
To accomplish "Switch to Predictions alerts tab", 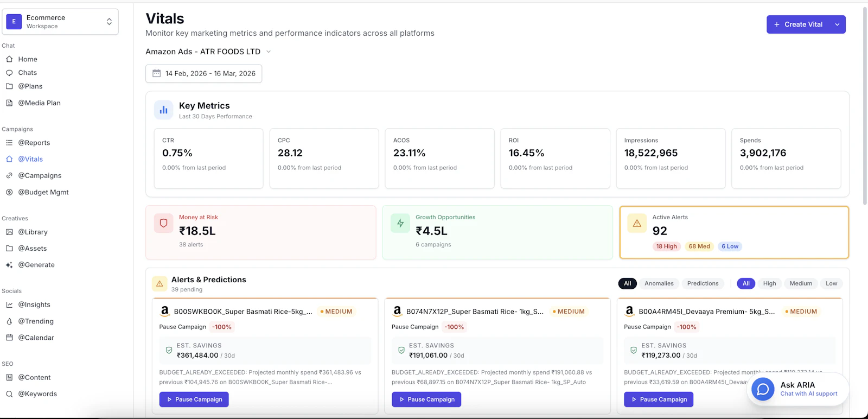I will [703, 283].
